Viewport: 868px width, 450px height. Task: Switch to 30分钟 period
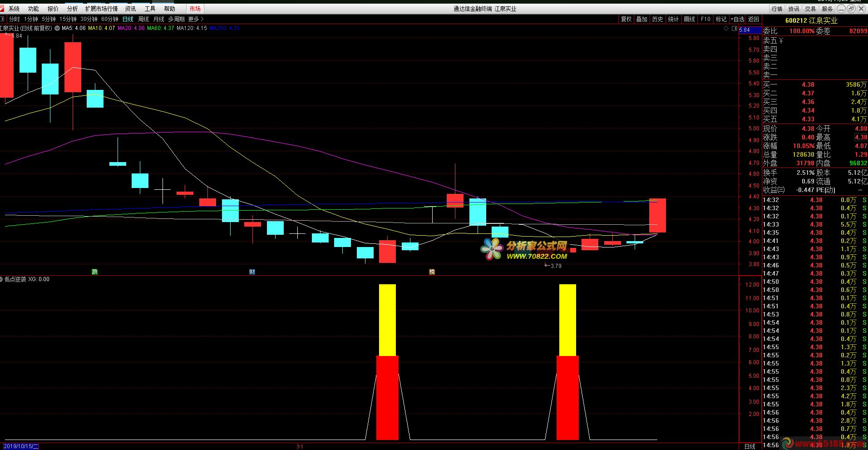click(89, 19)
